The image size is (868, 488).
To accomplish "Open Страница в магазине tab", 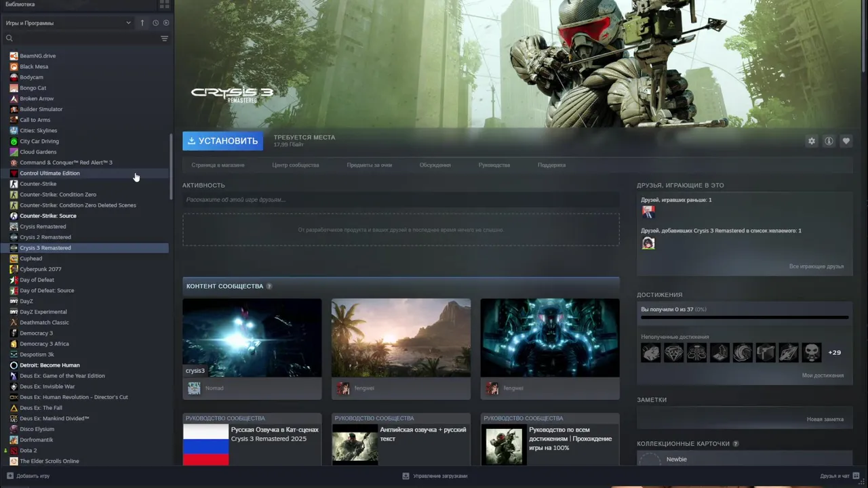I will tap(218, 165).
